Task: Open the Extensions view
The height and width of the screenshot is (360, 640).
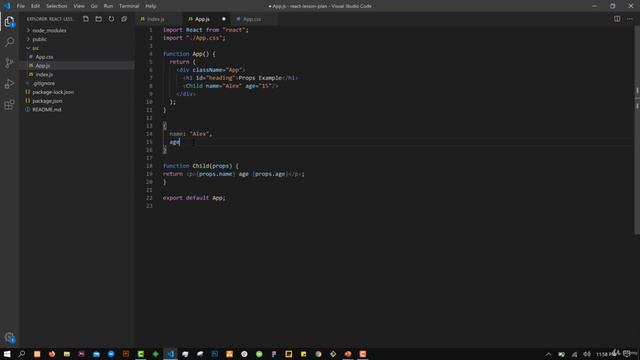Action: [9, 104]
